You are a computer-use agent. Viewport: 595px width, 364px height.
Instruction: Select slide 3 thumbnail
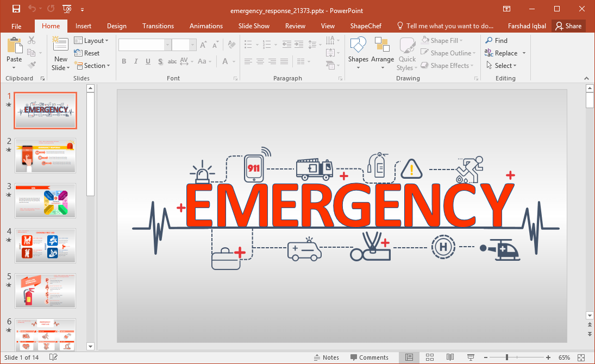coord(45,200)
